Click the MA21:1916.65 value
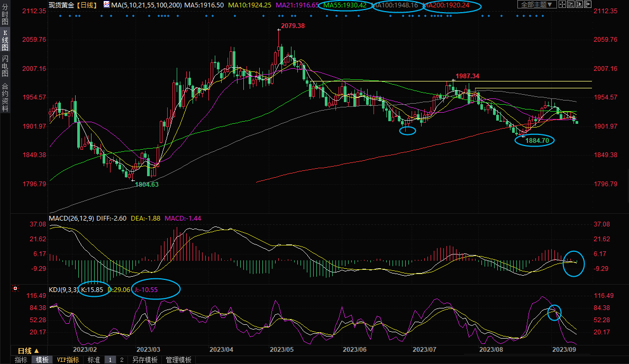Screen dimensions: 629x364 pos(297,5)
